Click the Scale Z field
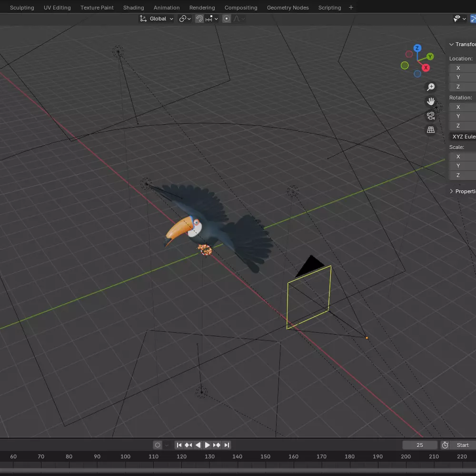This screenshot has width=476, height=476. (462, 175)
